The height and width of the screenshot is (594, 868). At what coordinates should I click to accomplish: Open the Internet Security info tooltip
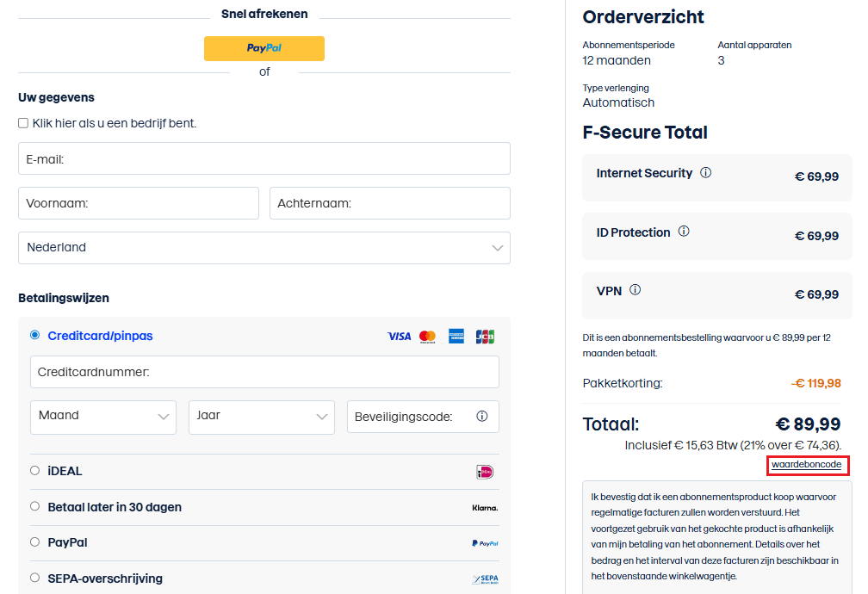point(705,172)
